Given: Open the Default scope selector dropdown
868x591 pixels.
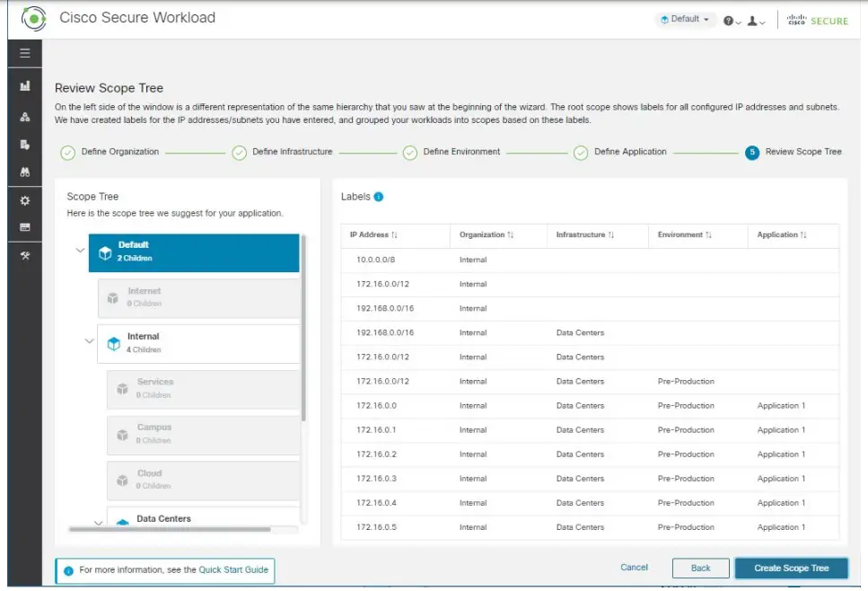Looking at the screenshot, I should pyautogui.click(x=685, y=20).
